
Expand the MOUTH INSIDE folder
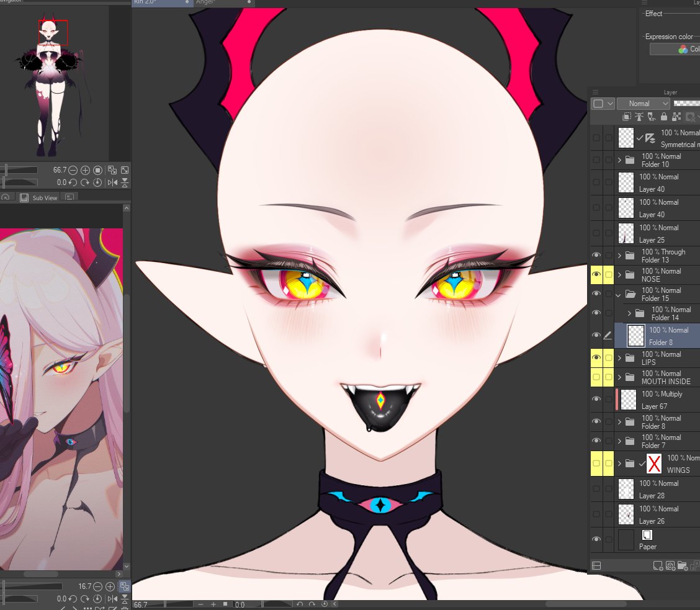point(619,377)
